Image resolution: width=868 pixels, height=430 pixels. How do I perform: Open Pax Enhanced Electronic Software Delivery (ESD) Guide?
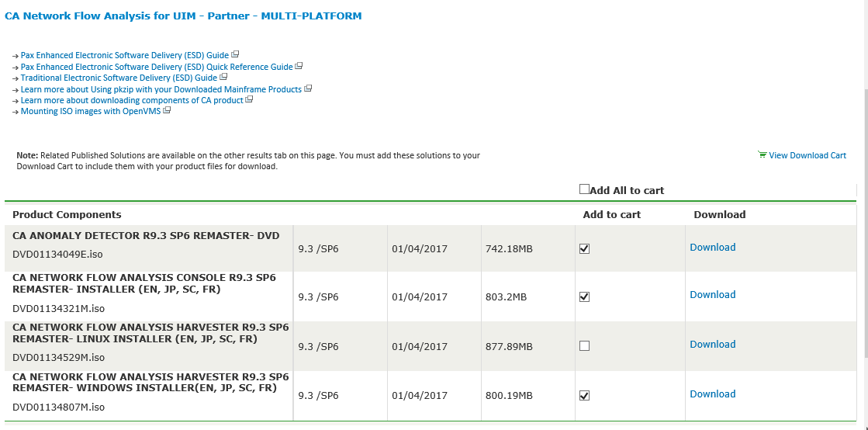[125, 55]
